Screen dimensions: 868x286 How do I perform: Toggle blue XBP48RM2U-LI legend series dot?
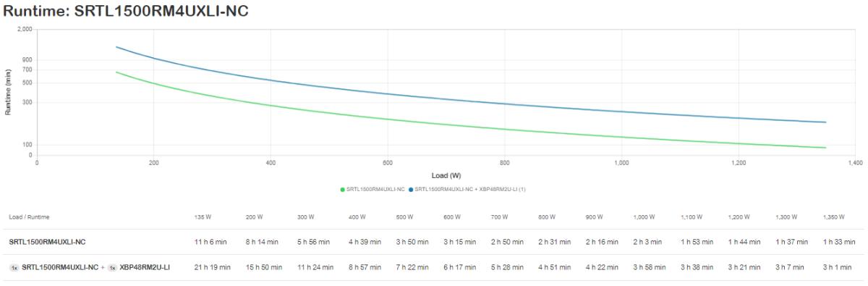[411, 189]
